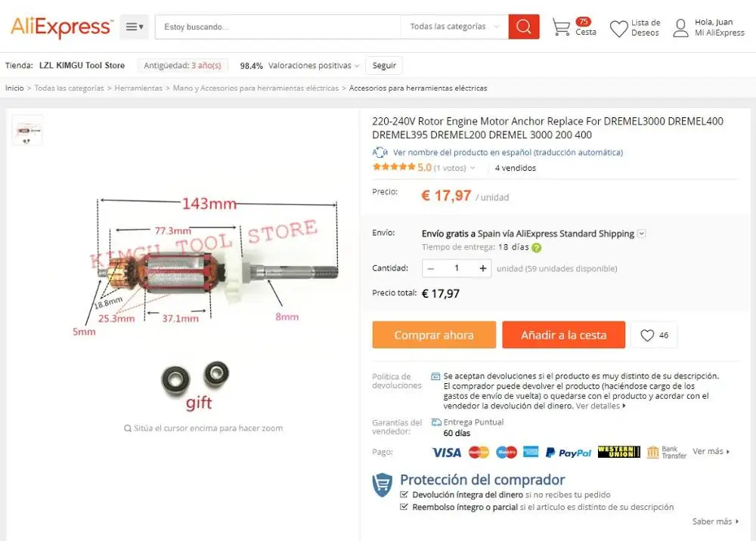Open the categories hamburger menu dropdown
The width and height of the screenshot is (756, 541).
click(x=134, y=27)
